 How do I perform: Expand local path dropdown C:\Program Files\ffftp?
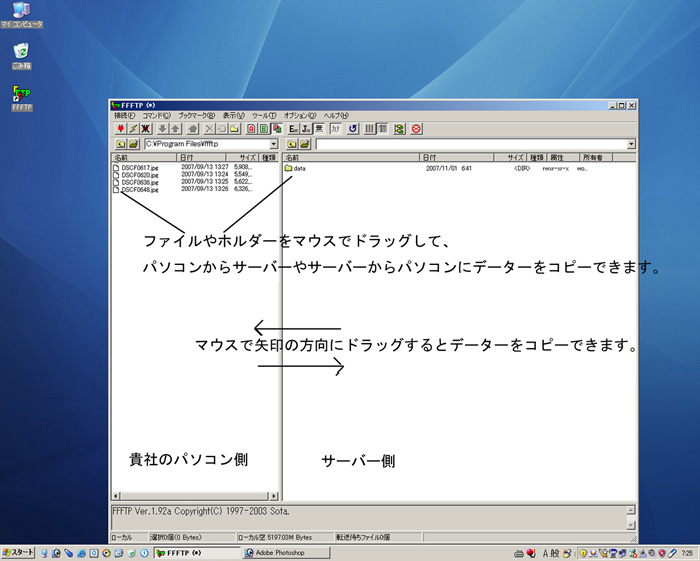274,144
